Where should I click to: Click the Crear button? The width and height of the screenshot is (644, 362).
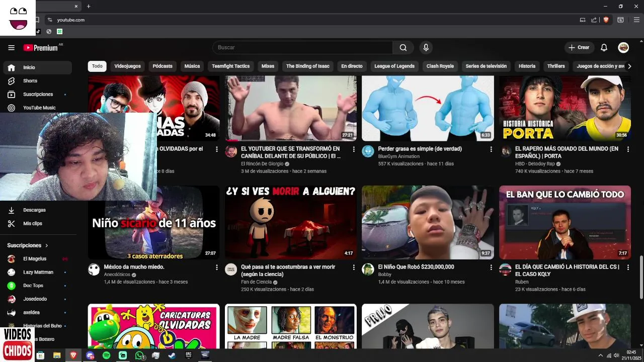click(x=579, y=47)
